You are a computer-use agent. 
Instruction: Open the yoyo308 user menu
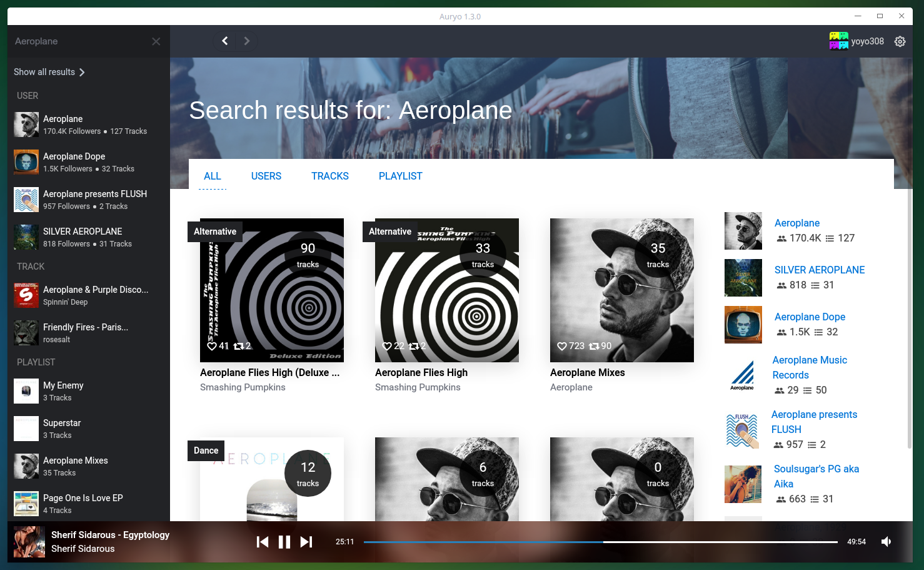point(856,41)
